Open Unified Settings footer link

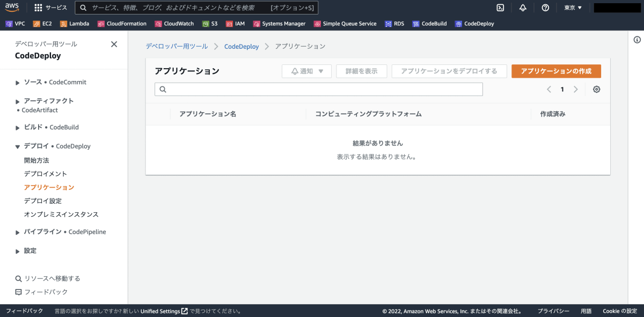click(x=164, y=311)
